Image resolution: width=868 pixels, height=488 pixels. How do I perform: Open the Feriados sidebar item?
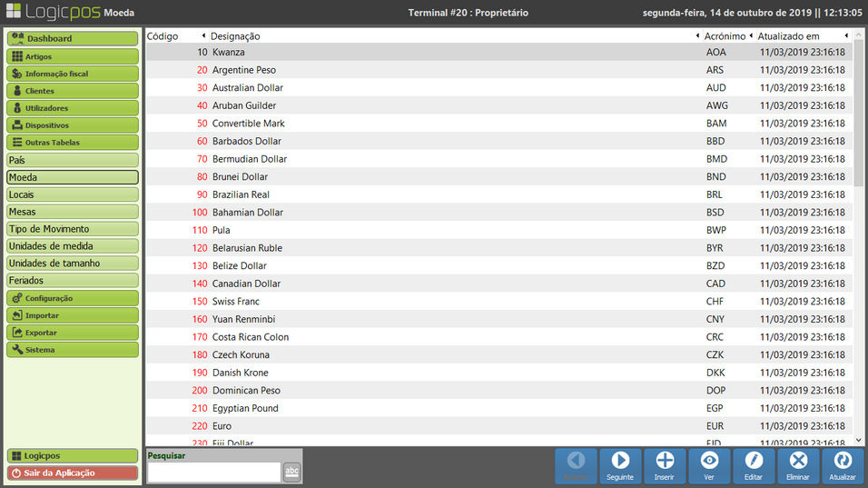[73, 281]
